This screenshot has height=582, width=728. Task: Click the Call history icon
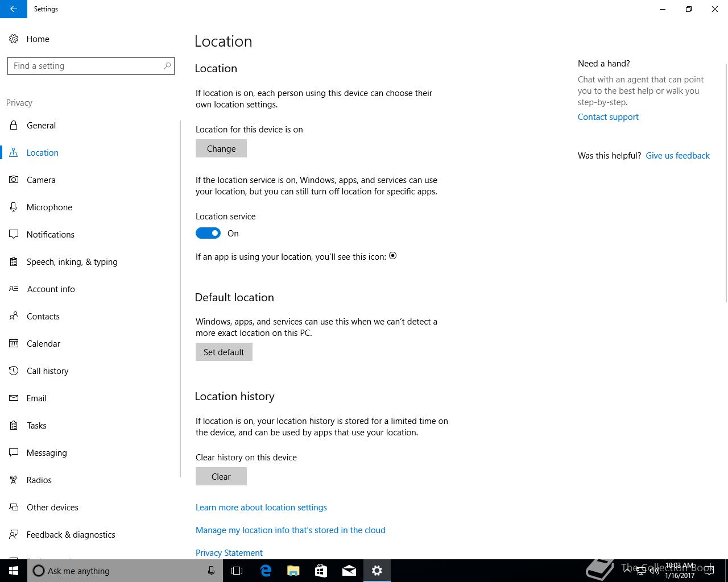coord(14,371)
